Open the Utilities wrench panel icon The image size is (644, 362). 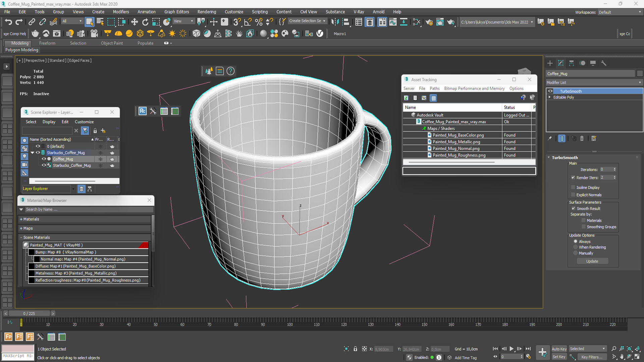point(604,63)
